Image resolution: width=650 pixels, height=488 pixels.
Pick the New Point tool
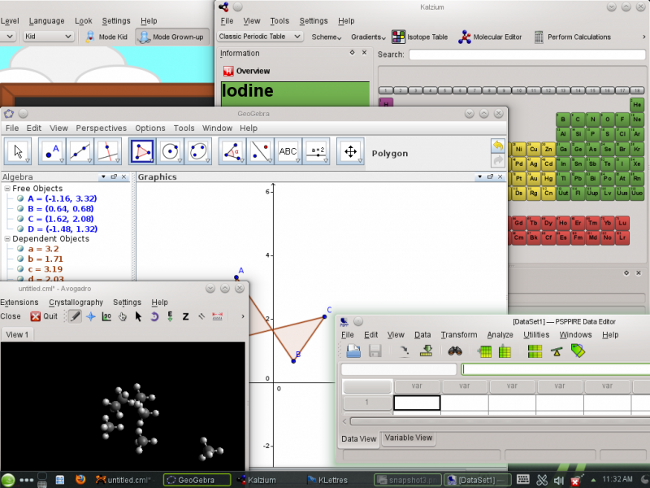pos(50,151)
